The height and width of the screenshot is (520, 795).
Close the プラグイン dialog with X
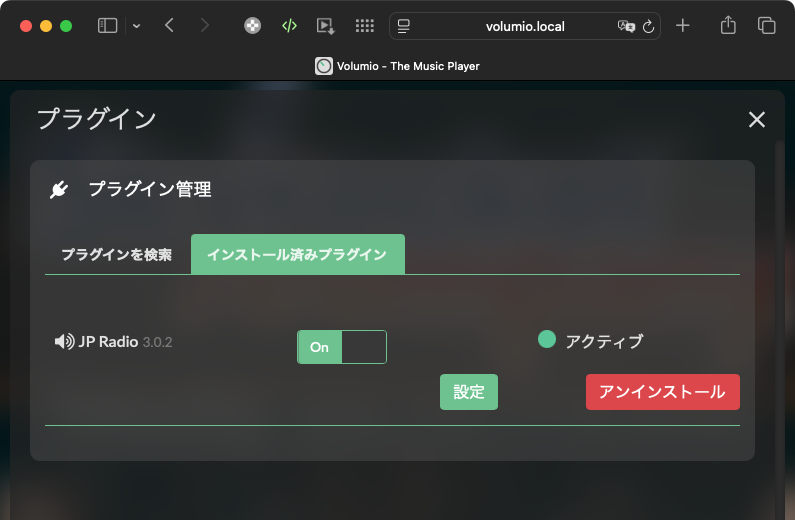pos(756,120)
